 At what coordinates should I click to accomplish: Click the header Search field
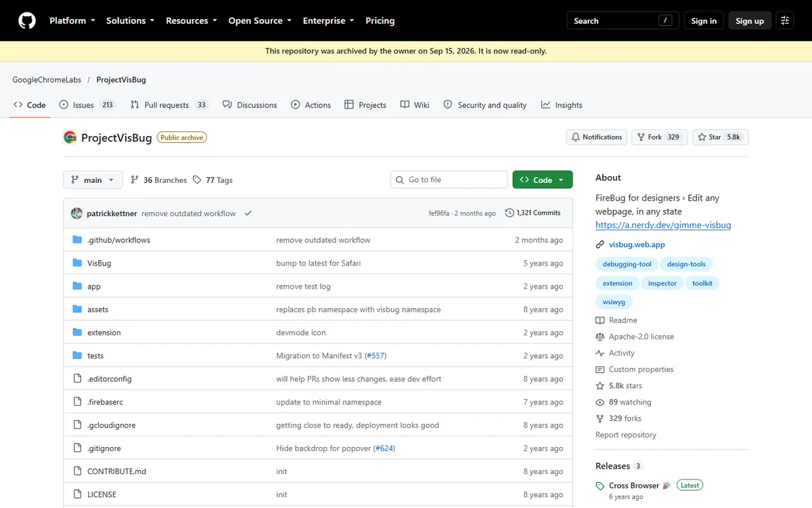[623, 20]
